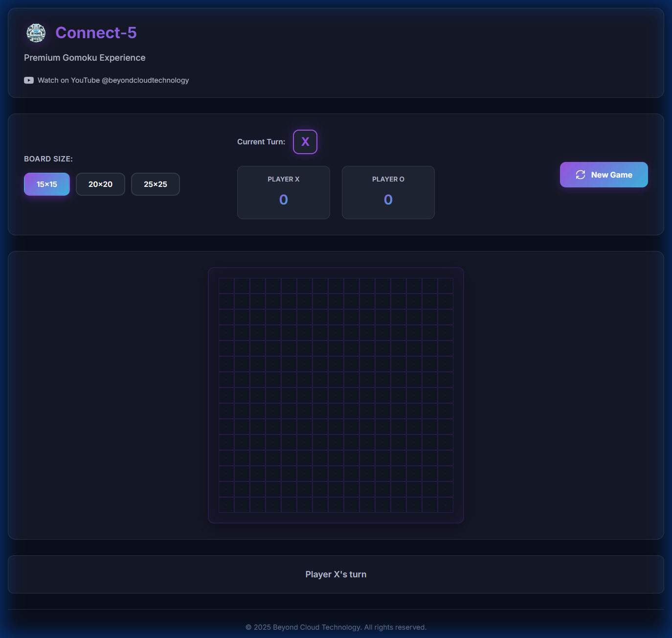Click the BOARD SIZE label

(x=48, y=159)
